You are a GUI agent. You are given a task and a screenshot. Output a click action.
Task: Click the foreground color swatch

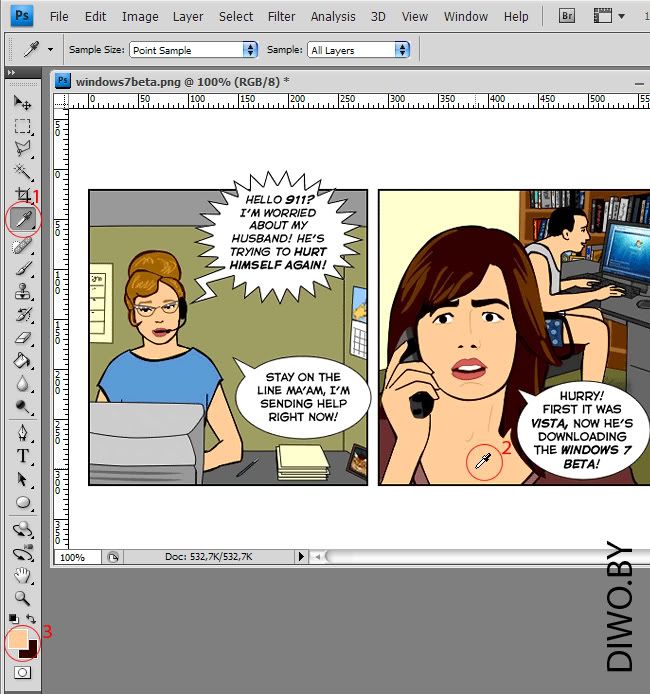click(x=17, y=639)
